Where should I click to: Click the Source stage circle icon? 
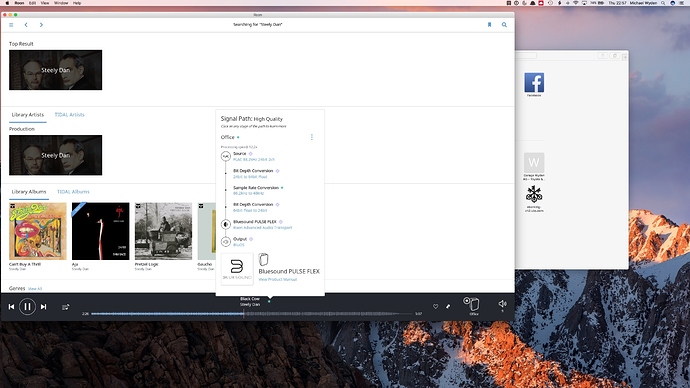226,156
